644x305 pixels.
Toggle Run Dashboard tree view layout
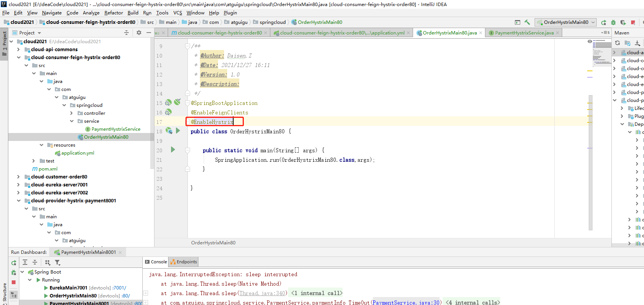click(14, 295)
